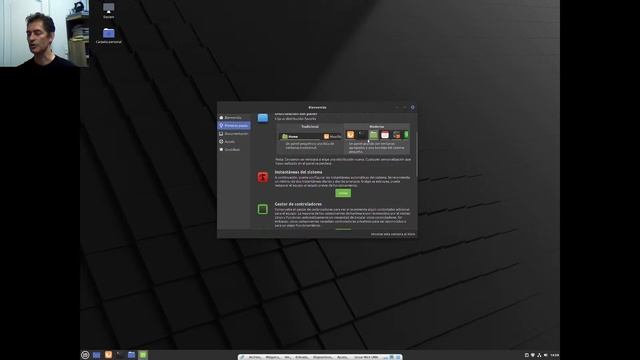
Task: Click the update manager shield tray icon
Action: pos(533,356)
